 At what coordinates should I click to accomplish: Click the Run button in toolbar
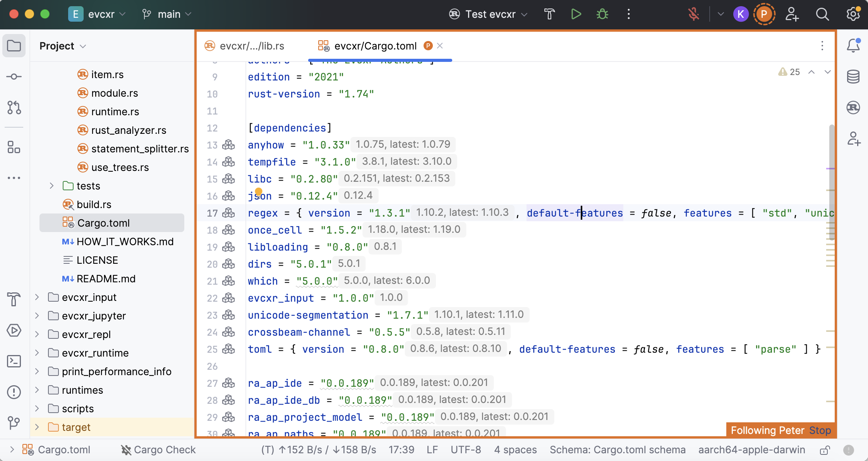point(576,14)
